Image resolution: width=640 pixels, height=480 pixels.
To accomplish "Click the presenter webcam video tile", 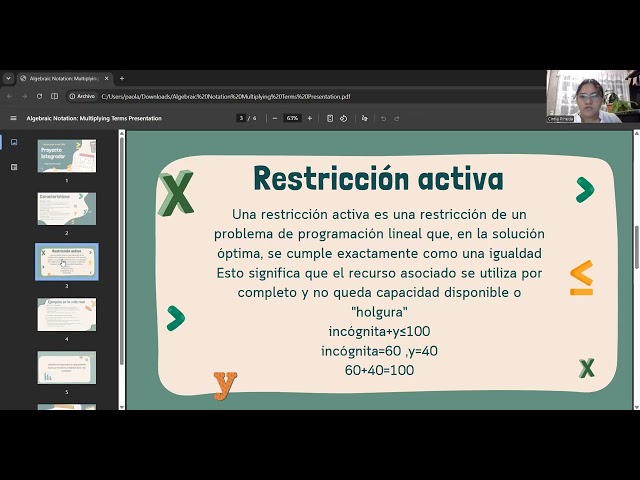I will click(593, 96).
